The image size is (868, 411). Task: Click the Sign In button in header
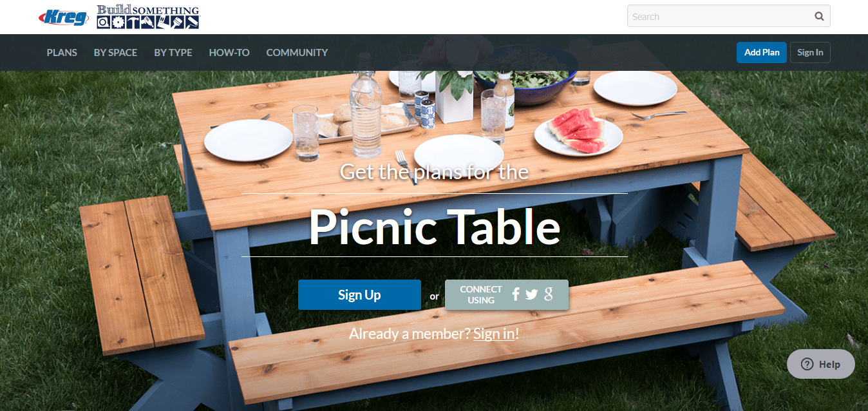coord(810,52)
